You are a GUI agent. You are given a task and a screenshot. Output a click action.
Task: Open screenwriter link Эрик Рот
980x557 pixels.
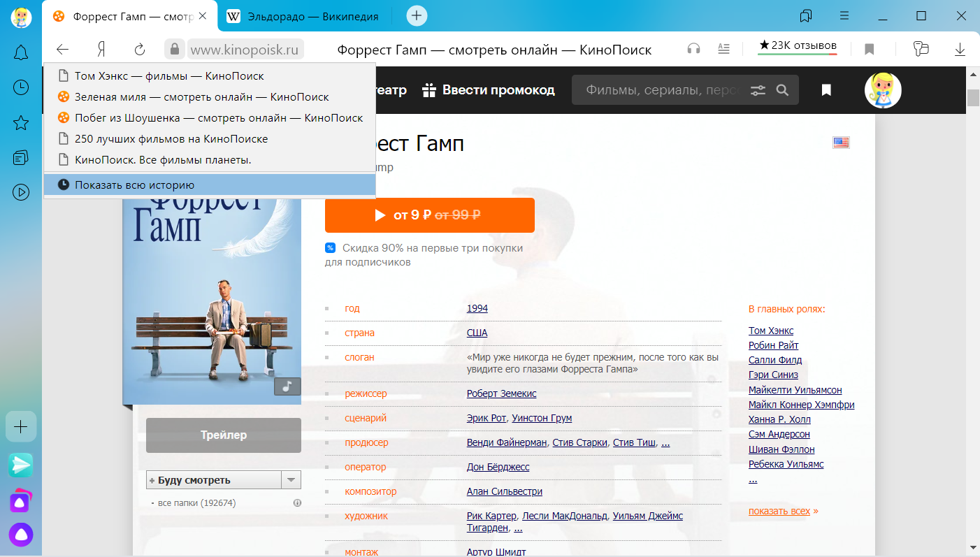487,418
